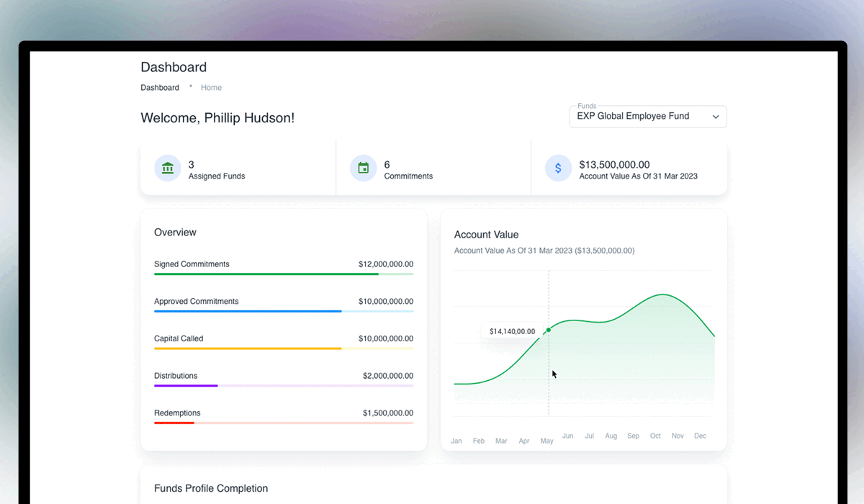Open the EXP Global Employee Fund dropdown

(648, 117)
